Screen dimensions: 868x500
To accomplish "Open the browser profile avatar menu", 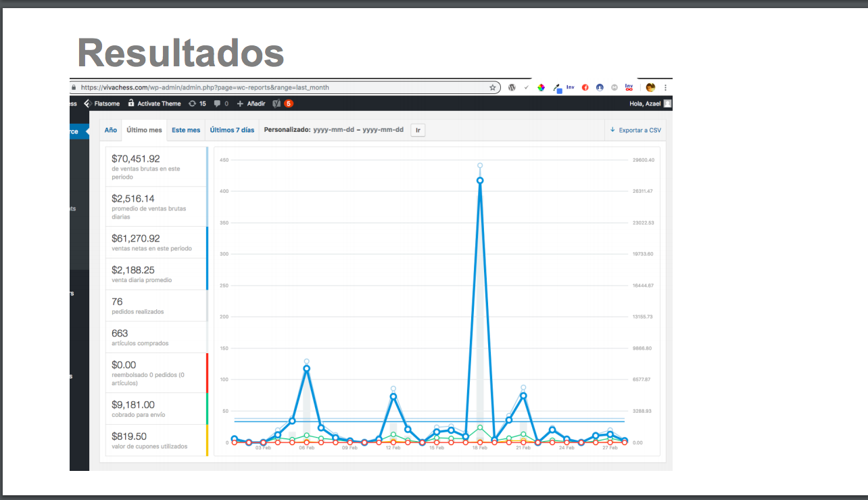I will pyautogui.click(x=652, y=87).
